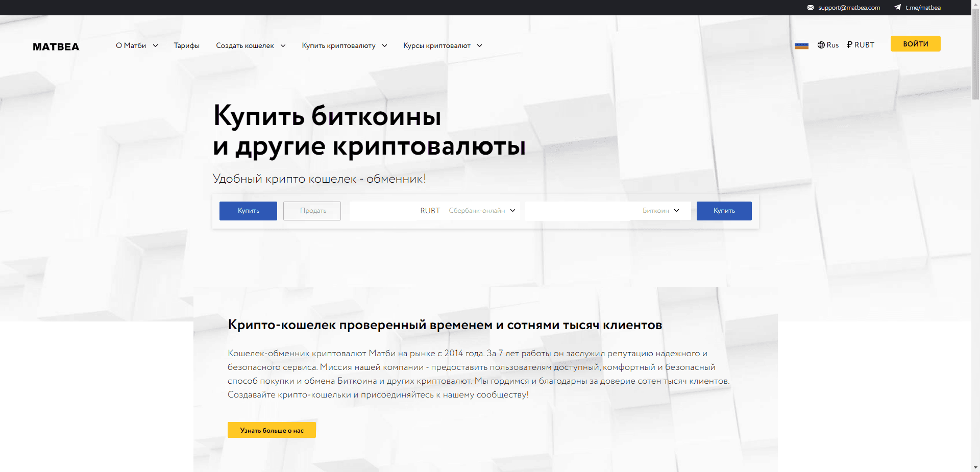
Task: Click the country flag icon in the header
Action: coord(802,45)
